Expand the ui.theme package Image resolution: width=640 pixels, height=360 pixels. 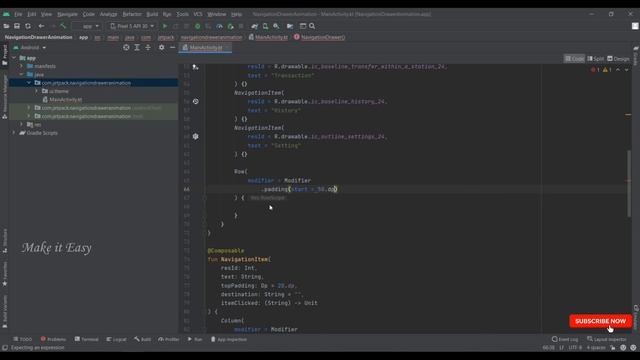36,91
